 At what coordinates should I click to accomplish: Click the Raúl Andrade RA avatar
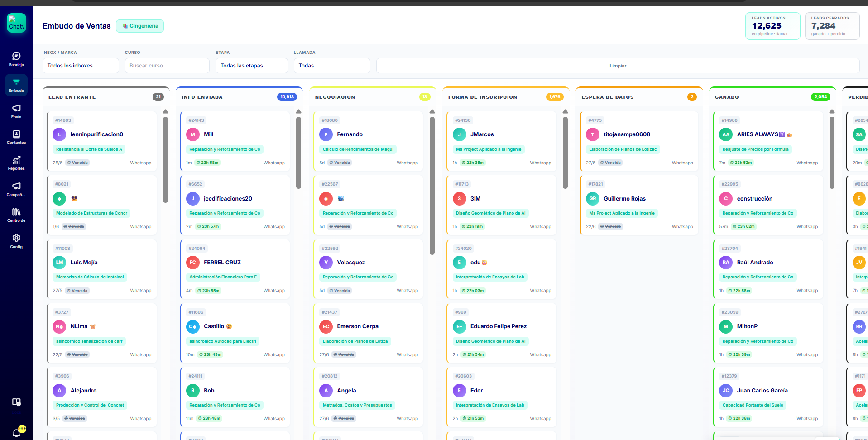(x=726, y=263)
